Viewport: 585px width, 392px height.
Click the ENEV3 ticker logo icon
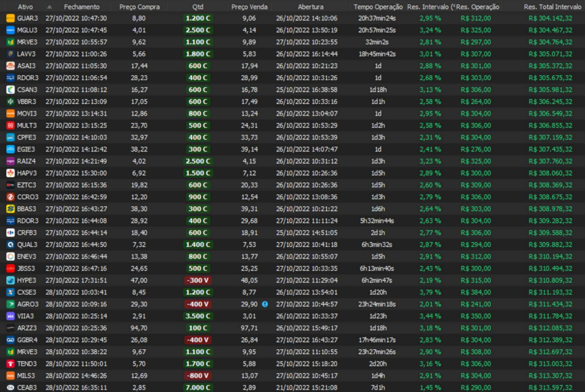click(x=10, y=256)
